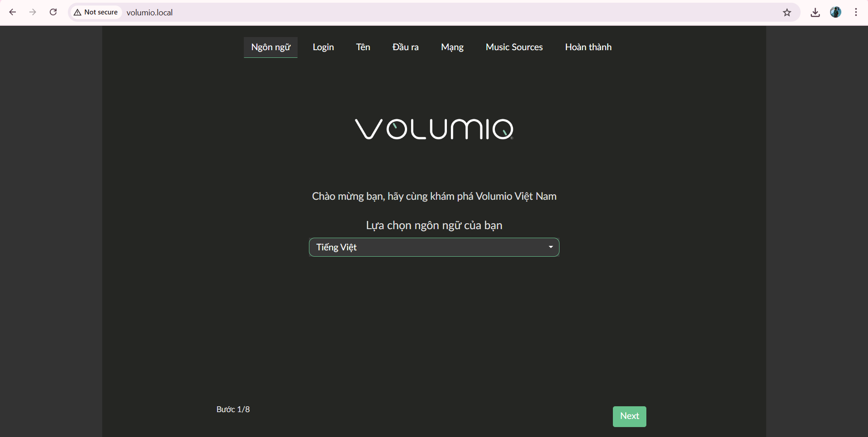The width and height of the screenshot is (868, 437).
Task: Switch to the Mạng tab
Action: point(452,47)
